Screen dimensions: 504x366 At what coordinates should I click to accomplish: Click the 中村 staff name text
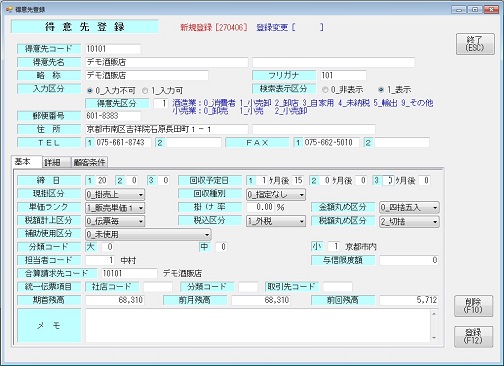[128, 260]
